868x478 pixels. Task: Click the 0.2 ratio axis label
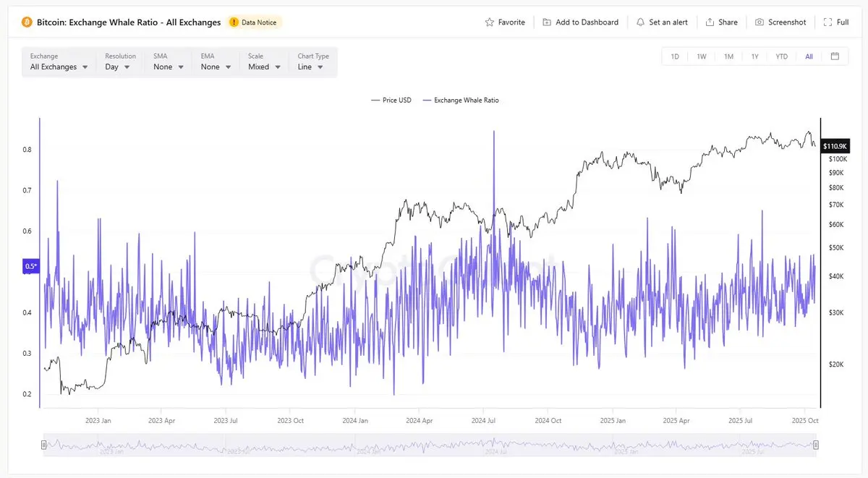[x=27, y=394]
